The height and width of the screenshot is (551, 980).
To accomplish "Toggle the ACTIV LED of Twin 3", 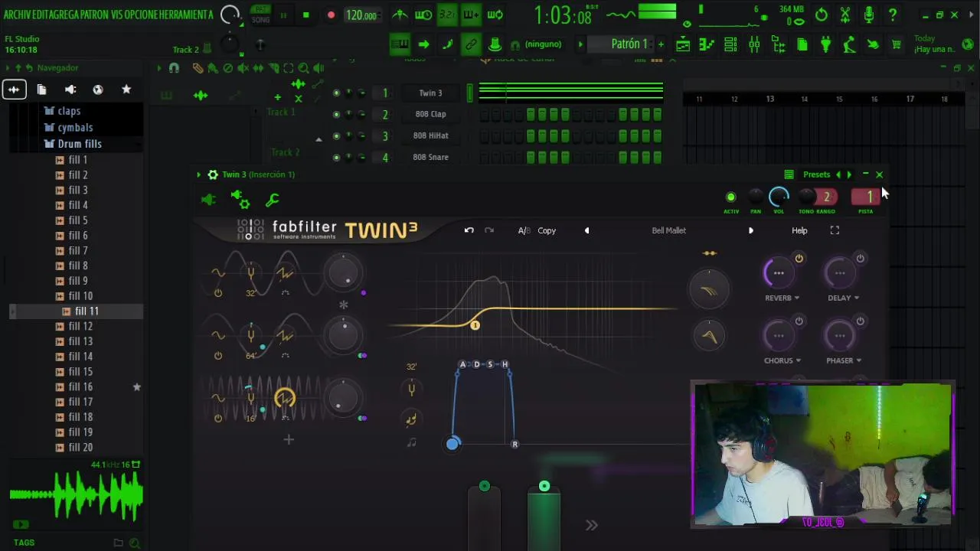I will click(x=730, y=197).
